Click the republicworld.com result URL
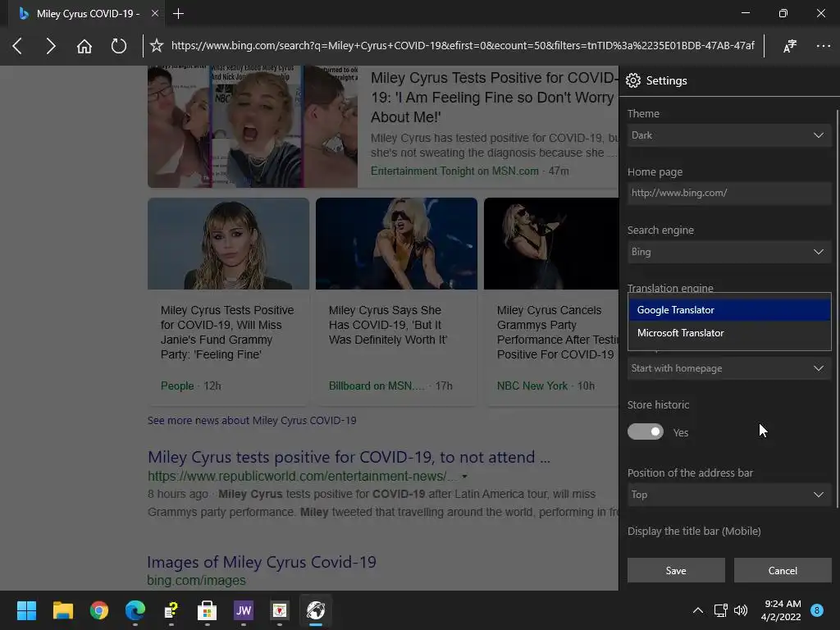The width and height of the screenshot is (840, 630). pos(303,477)
